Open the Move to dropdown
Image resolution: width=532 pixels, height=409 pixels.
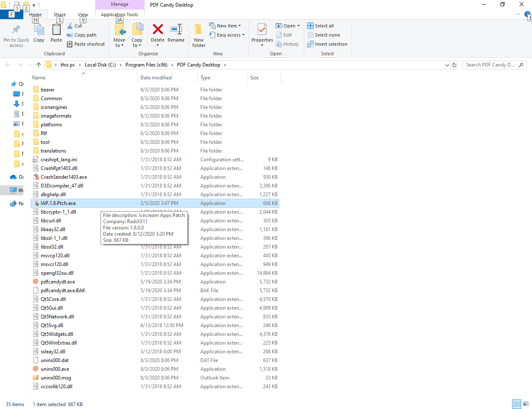coord(119,43)
